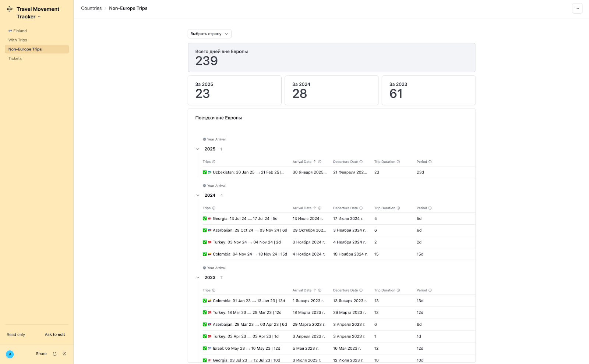Screen dimensions: 589x364
Task: Click the Всего дней вне Европы card
Action: 331,57
